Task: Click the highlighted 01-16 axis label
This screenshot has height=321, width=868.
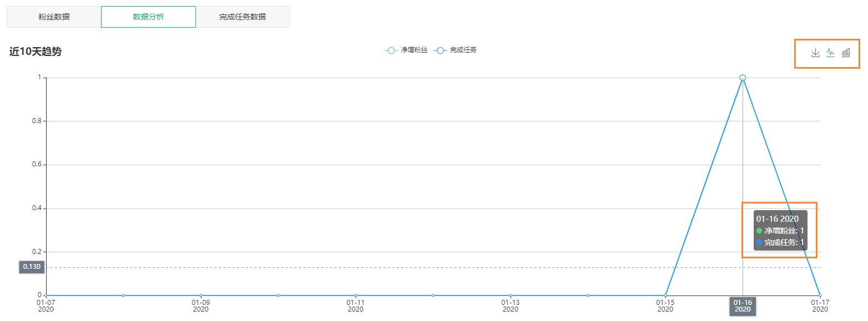Action: [x=743, y=306]
